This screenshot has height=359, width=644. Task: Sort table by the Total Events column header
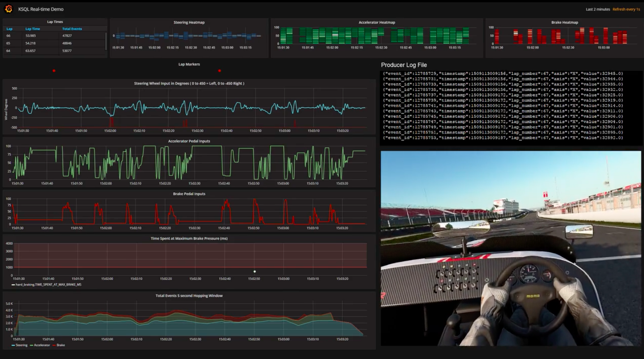pyautogui.click(x=72, y=29)
